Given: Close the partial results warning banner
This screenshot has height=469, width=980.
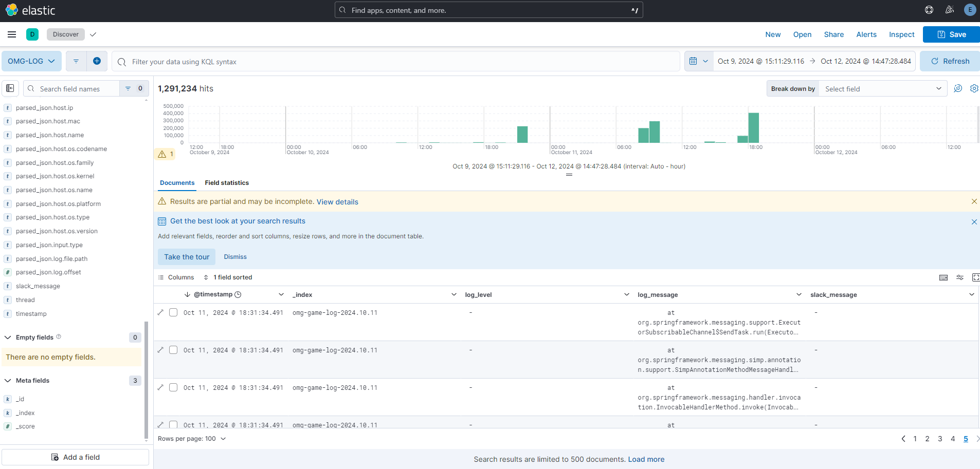Looking at the screenshot, I should 974,201.
